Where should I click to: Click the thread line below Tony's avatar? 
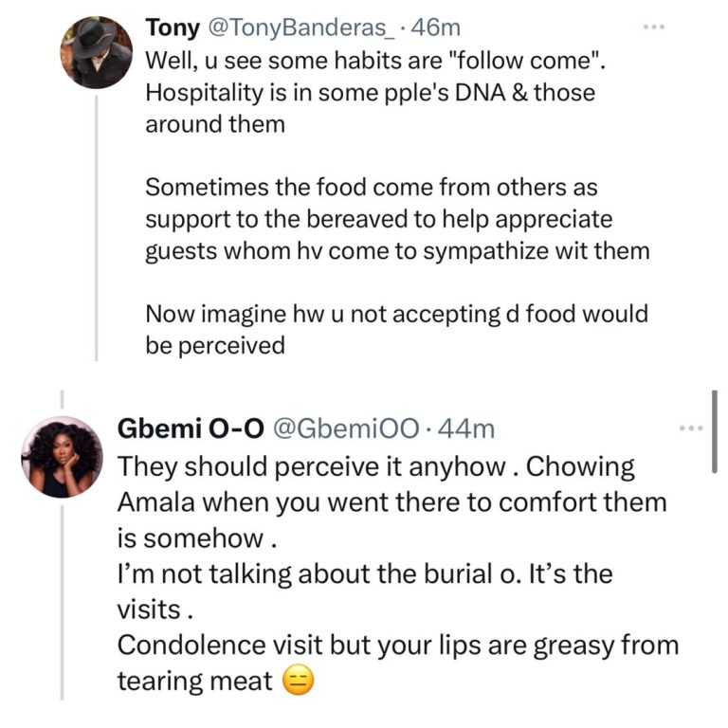(x=96, y=227)
